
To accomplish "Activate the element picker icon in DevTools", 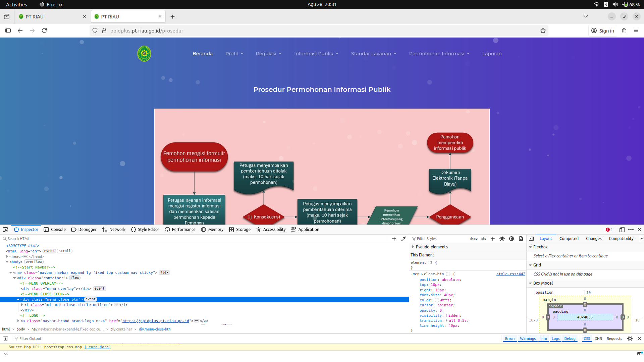I will 5,230.
